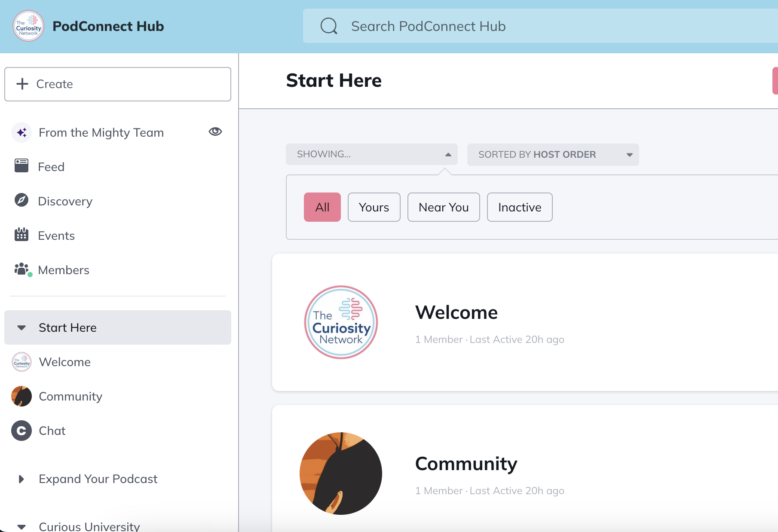This screenshot has width=778, height=532.
Task: Toggle the eye icon next to Mighty Team
Action: click(x=215, y=131)
